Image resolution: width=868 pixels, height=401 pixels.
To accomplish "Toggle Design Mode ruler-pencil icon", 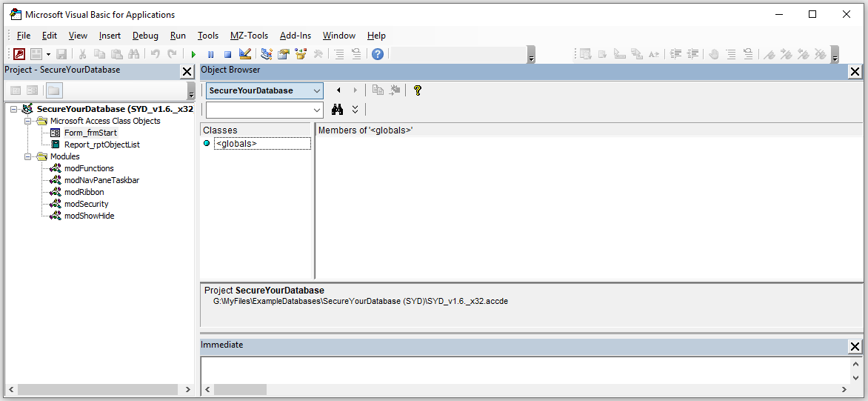I will [245, 53].
